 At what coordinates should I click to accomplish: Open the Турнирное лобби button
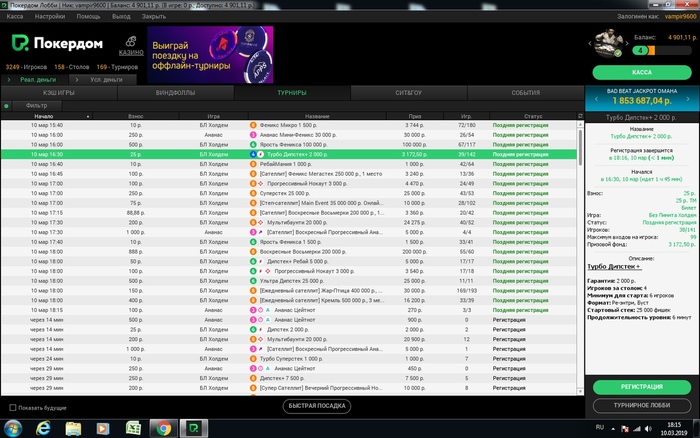coord(642,405)
